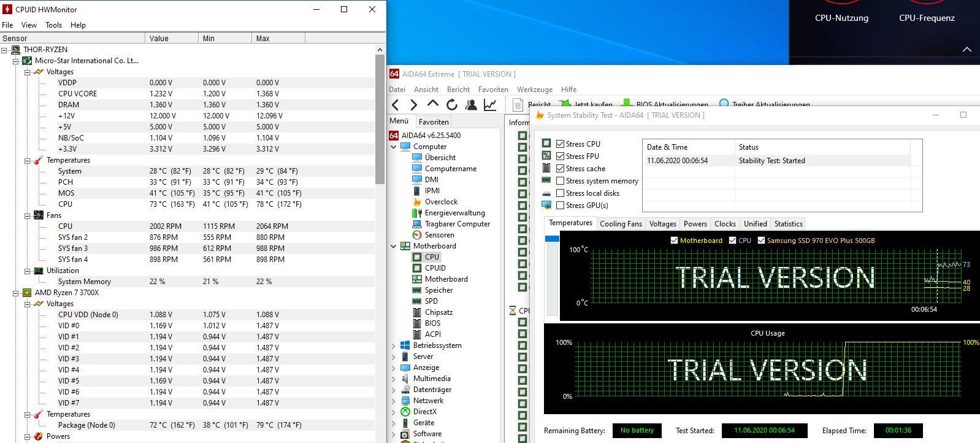Expand Server node in AIDA64 tree
980x443 pixels.
394,356
